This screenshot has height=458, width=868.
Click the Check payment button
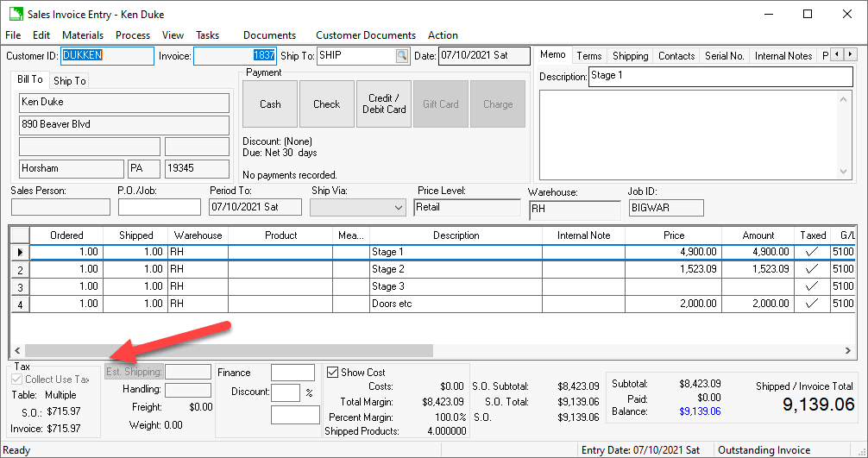[326, 104]
